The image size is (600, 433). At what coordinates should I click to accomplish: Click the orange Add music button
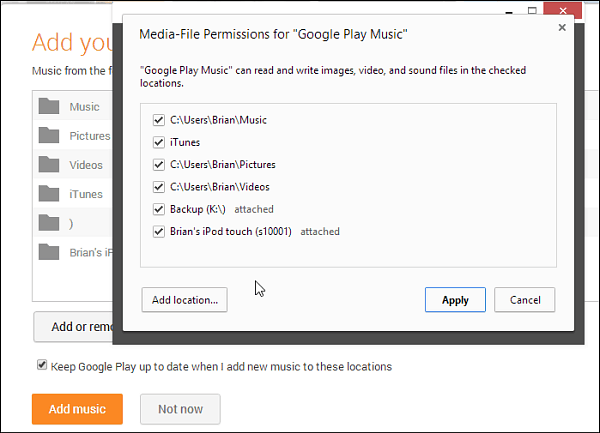(x=77, y=409)
